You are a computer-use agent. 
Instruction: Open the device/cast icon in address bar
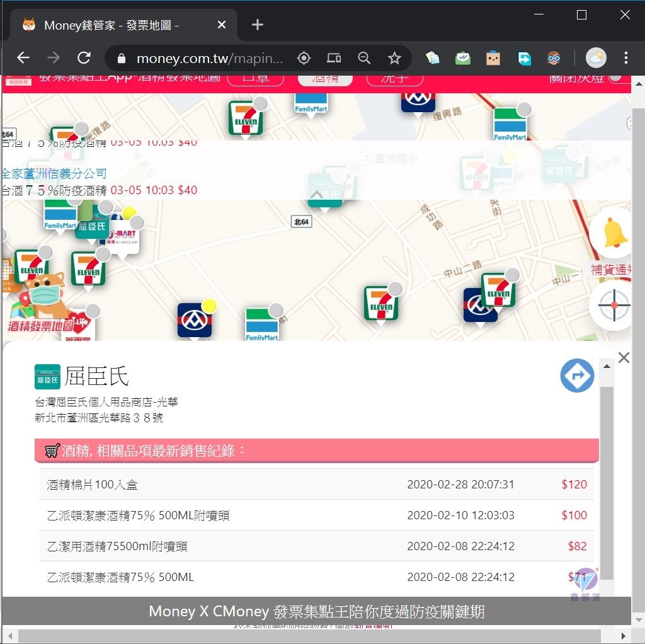(x=334, y=58)
